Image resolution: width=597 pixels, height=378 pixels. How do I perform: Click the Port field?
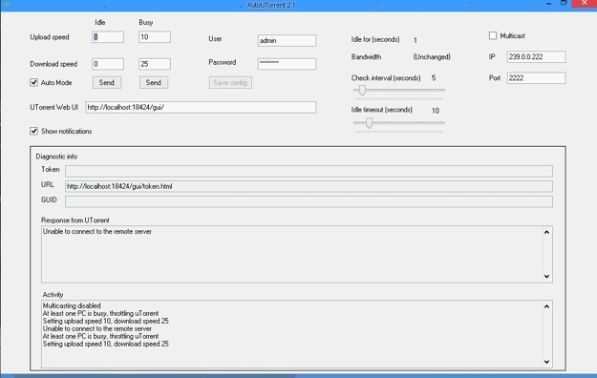[x=536, y=78]
